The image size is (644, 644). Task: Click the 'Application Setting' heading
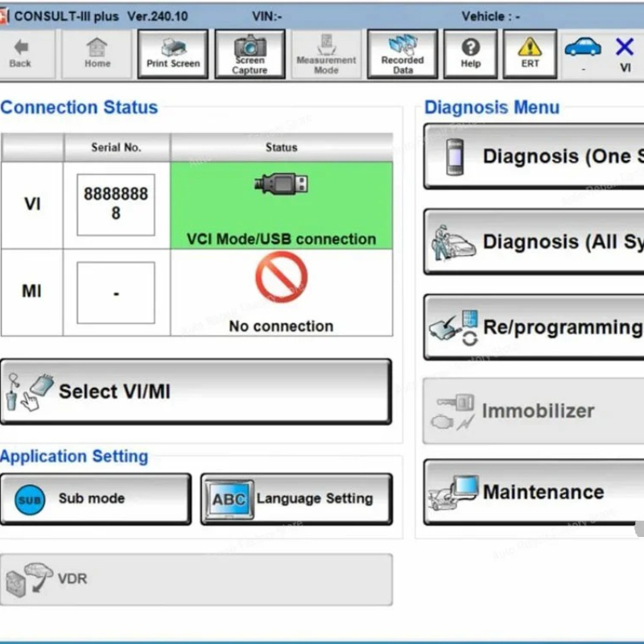[x=74, y=456]
